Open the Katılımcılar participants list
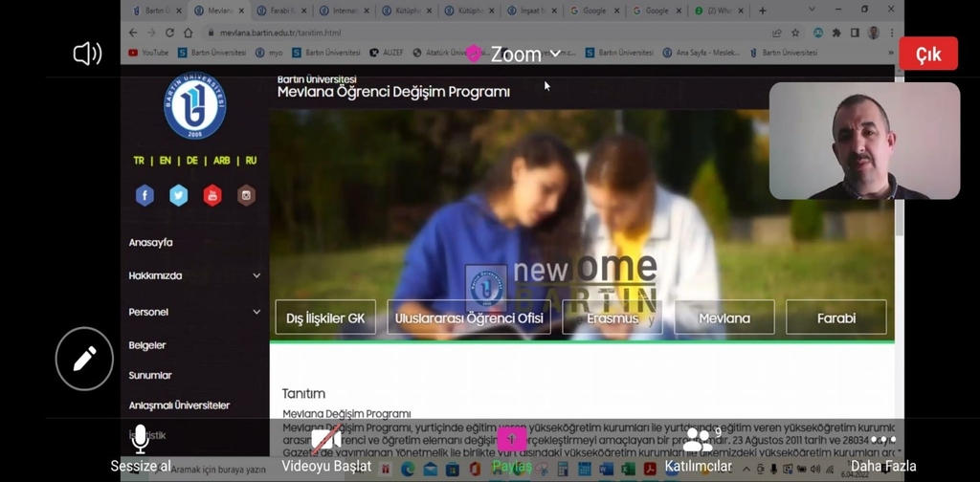980x482 pixels. click(x=698, y=450)
